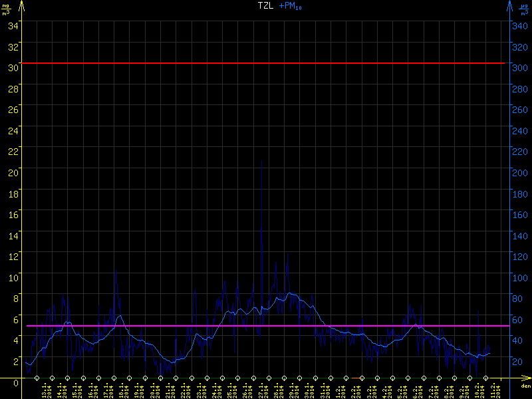The width and height of the screenshot is (532, 399).
Task: Click the yellow mg/m³ unit label
Action: click(x=5, y=8)
